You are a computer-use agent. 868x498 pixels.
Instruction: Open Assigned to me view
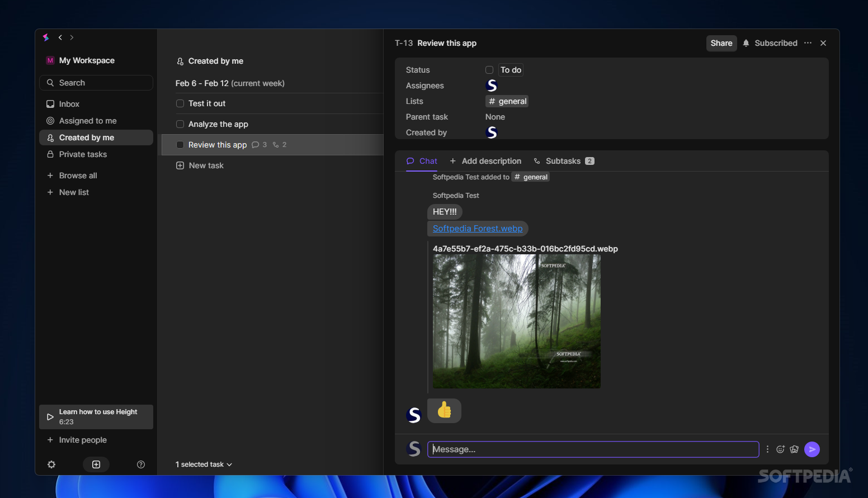pyautogui.click(x=96, y=121)
